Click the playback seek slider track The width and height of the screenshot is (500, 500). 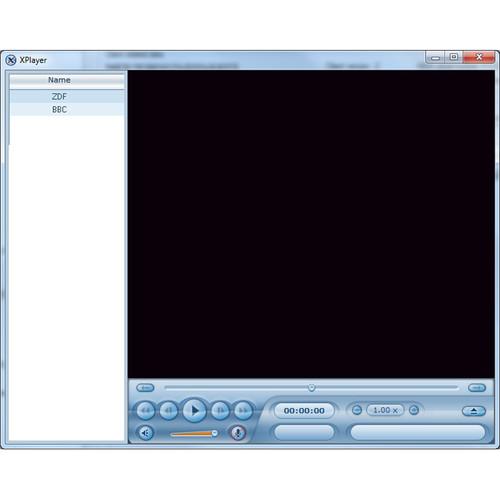311,388
